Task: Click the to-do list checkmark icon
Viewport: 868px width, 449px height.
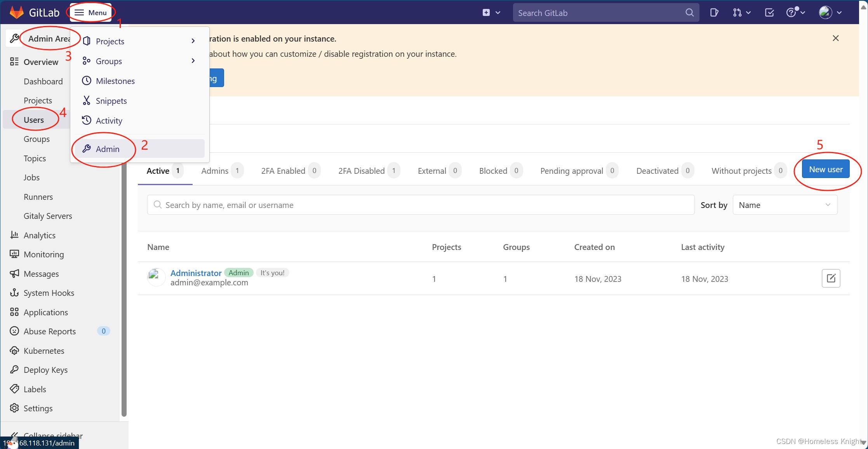Action: (769, 13)
